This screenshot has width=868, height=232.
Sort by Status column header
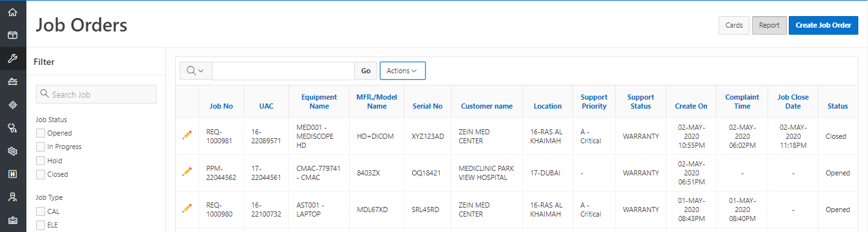click(838, 106)
